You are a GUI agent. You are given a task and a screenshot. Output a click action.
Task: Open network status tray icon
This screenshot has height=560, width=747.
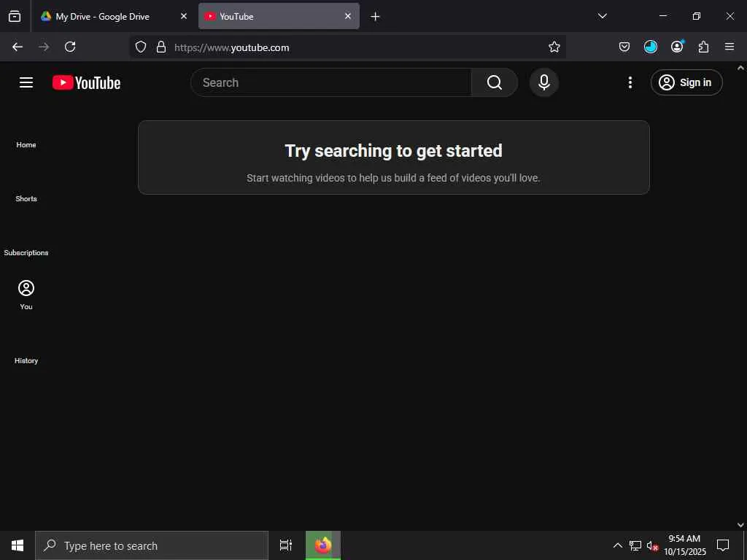click(635, 545)
